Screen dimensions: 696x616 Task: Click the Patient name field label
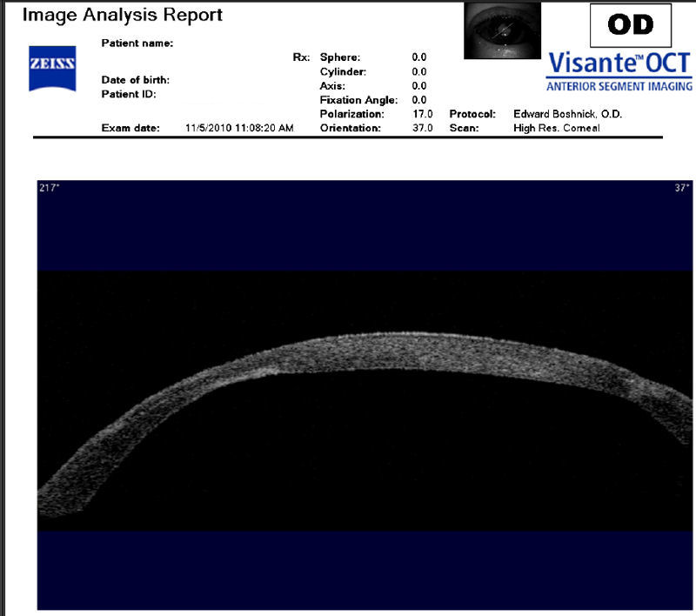tap(137, 43)
